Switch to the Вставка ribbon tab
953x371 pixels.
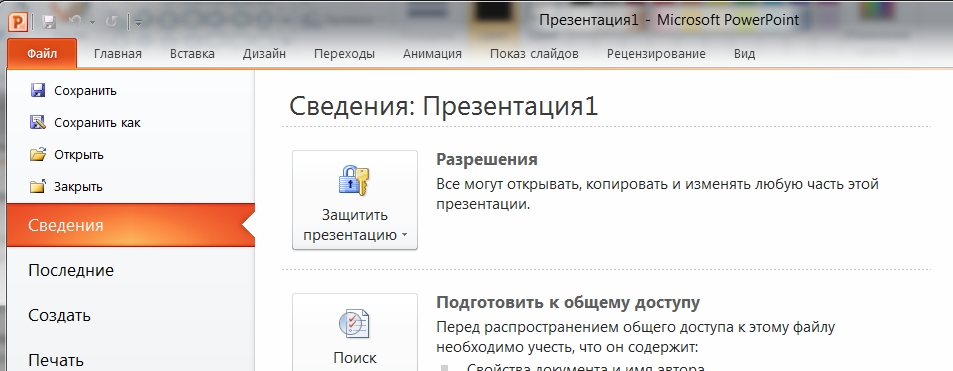pyautogui.click(x=192, y=54)
